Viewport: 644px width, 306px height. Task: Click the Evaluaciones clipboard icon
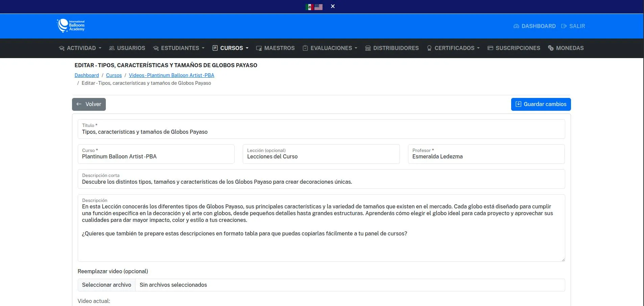coord(305,48)
